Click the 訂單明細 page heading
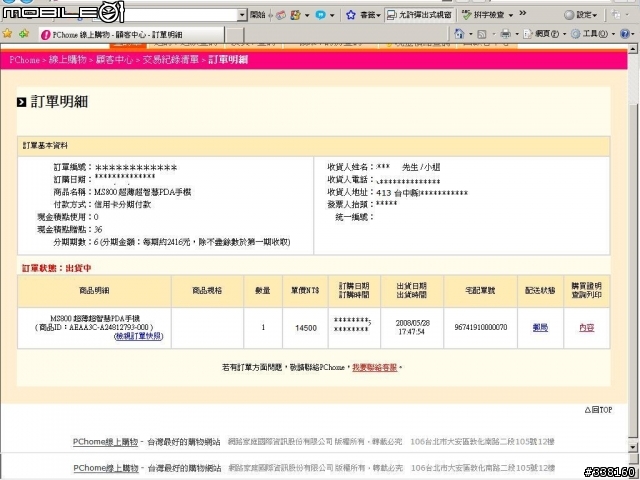Image resolution: width=640 pixels, height=480 pixels. (x=59, y=102)
